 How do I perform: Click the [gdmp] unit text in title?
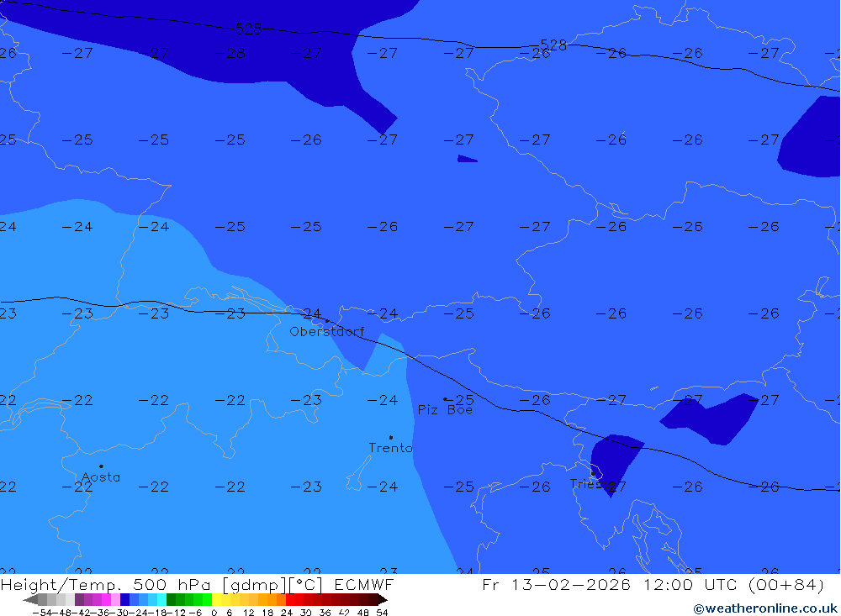253,585
